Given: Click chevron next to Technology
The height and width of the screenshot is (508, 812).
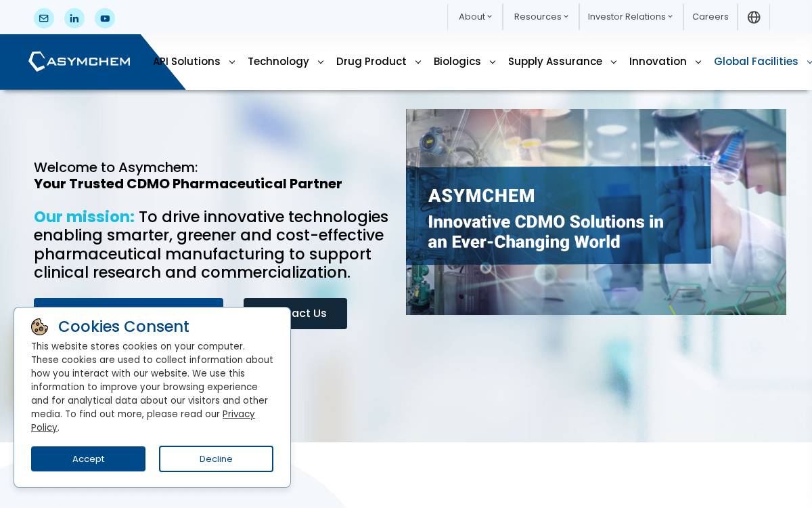Looking at the screenshot, I should coord(321,62).
